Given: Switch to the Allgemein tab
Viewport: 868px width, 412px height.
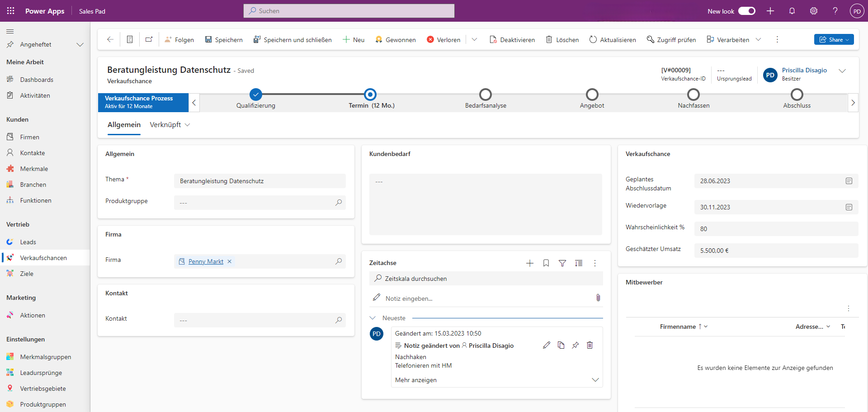Looking at the screenshot, I should [124, 125].
